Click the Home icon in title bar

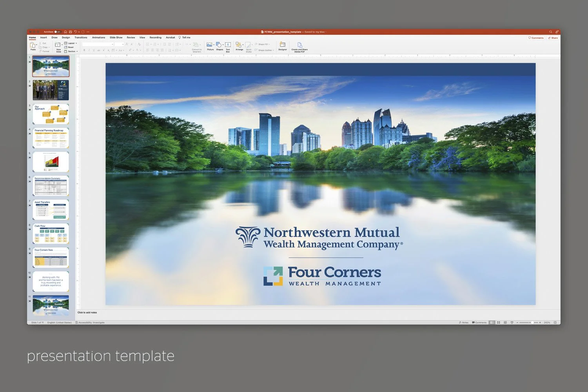pos(65,32)
